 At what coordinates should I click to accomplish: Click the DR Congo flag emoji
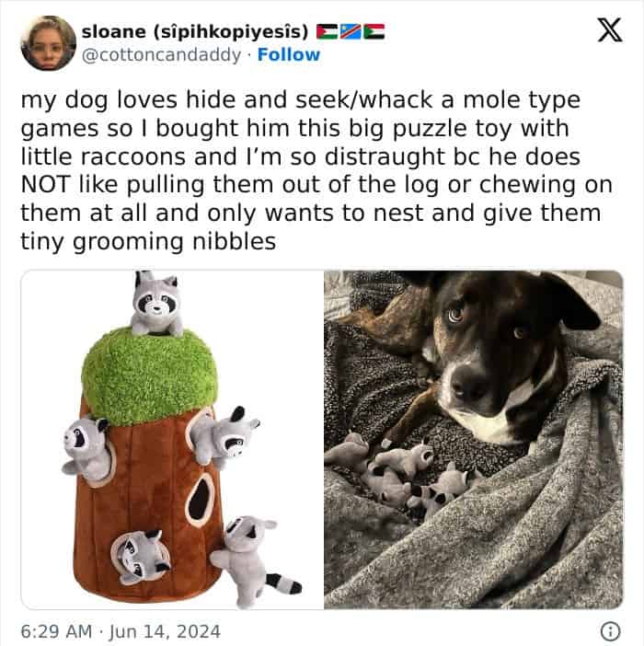351,31
